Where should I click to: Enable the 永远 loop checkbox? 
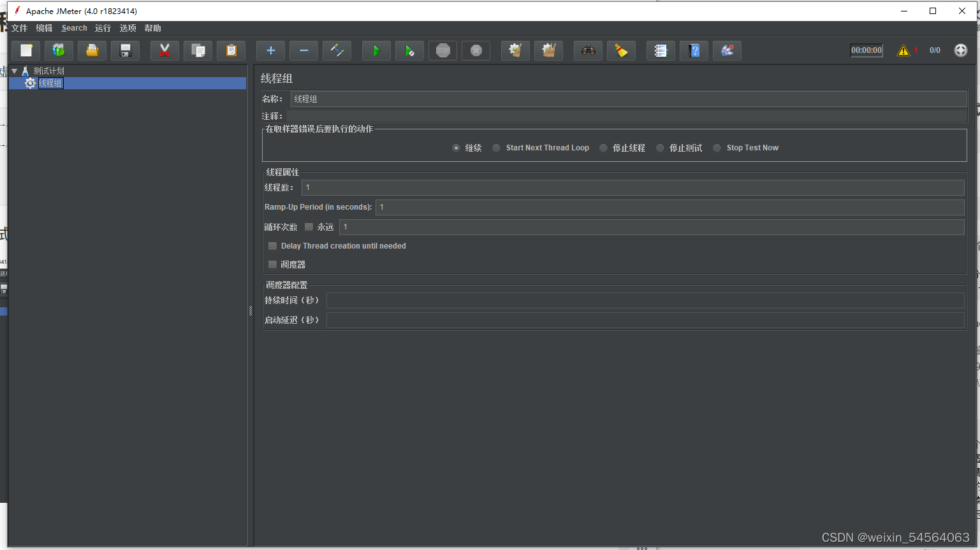[x=309, y=227]
